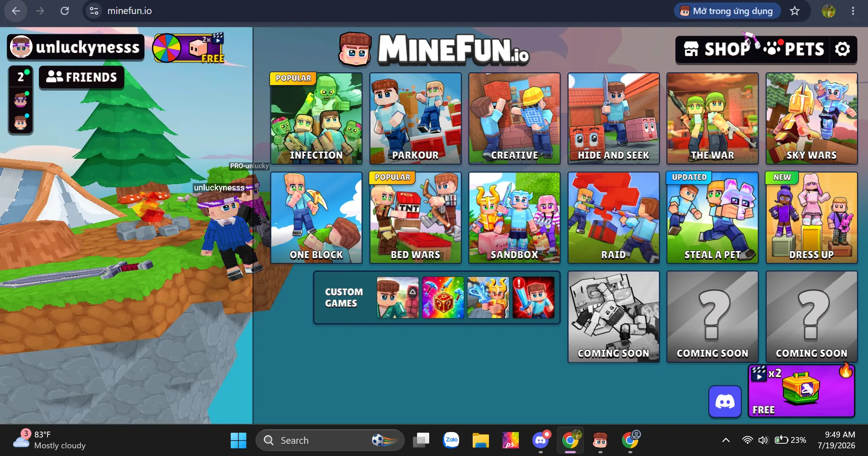This screenshot has width=868, height=456.
Task: Open Windows Start menu
Action: [x=238, y=440]
